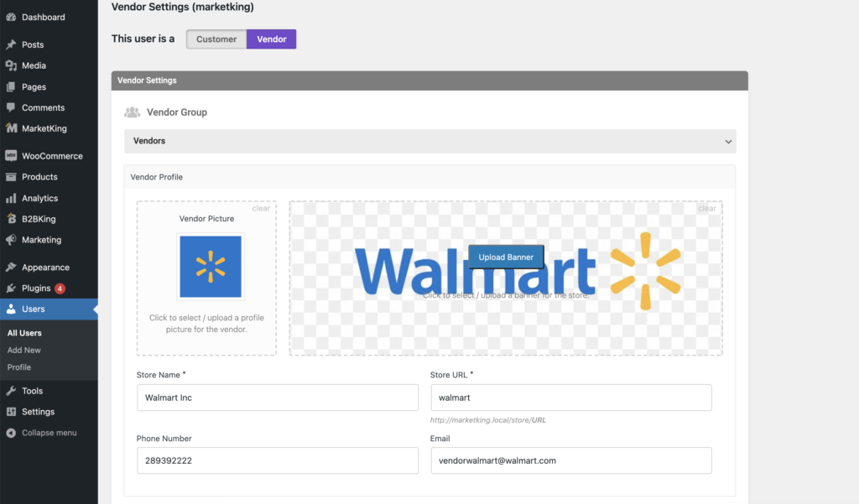Screen dimensions: 859x504
Task: Click the Tools wrench icon
Action: point(11,391)
